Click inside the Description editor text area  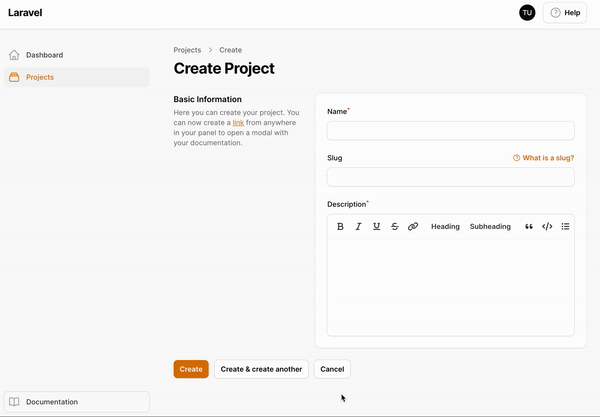point(450,287)
